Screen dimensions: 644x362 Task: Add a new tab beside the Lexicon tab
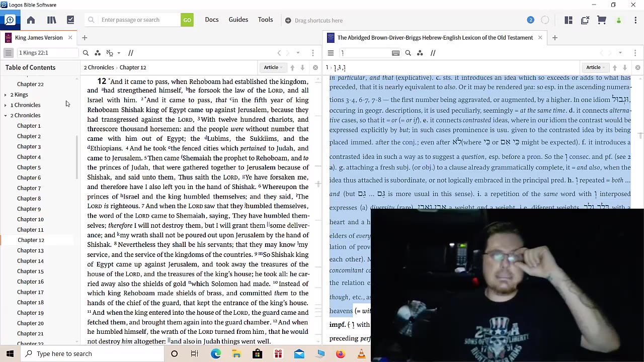(x=555, y=38)
